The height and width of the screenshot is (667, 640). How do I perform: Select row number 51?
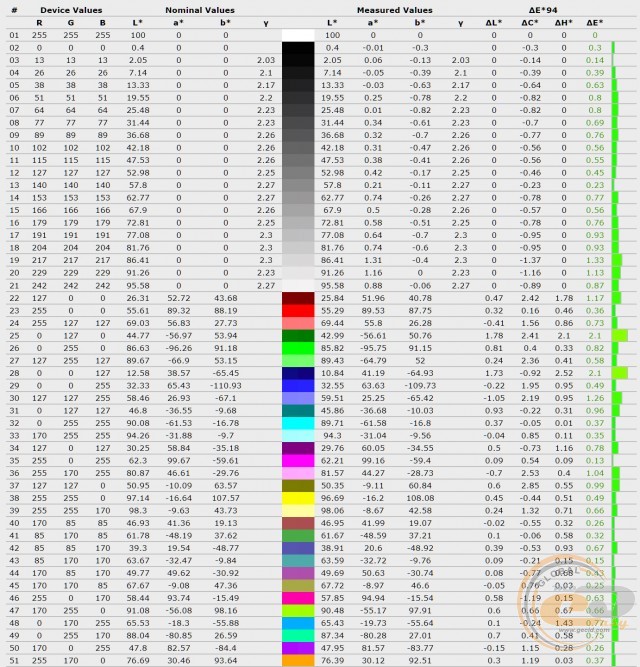(x=14, y=661)
